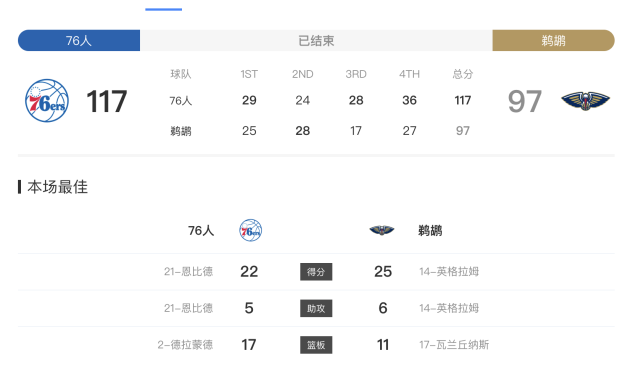The height and width of the screenshot is (372, 641).
Task: Click the 助攻 assists label
Action: (x=316, y=308)
